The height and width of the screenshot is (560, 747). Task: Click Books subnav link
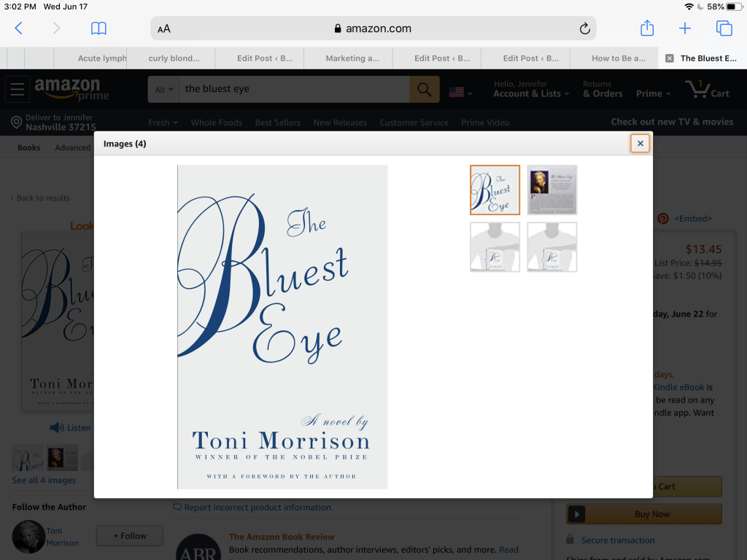pos(28,147)
